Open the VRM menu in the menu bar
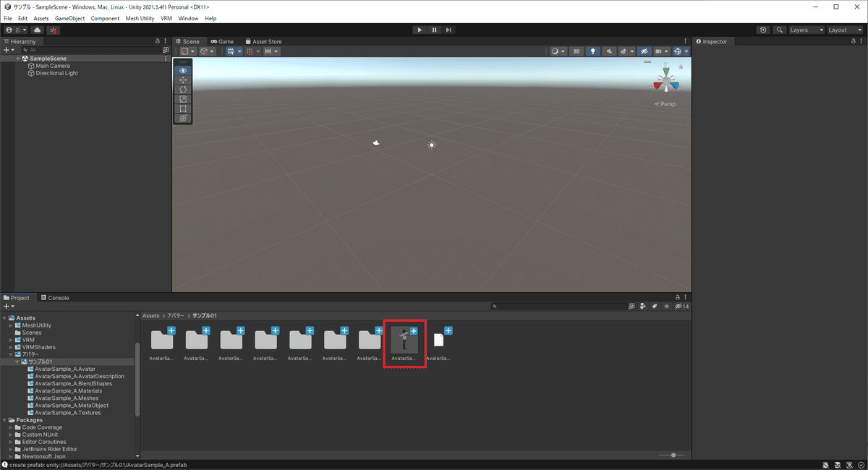The width and height of the screenshot is (868, 470). pos(166,18)
